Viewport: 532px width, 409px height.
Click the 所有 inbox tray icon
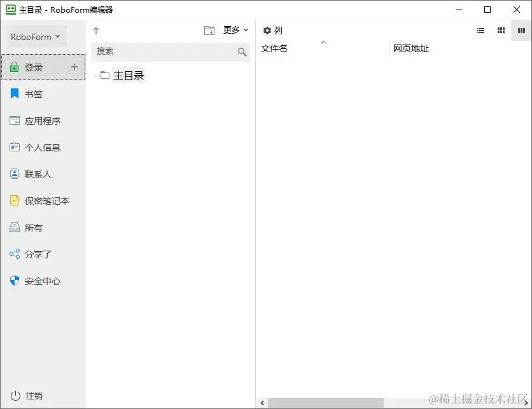coord(15,227)
